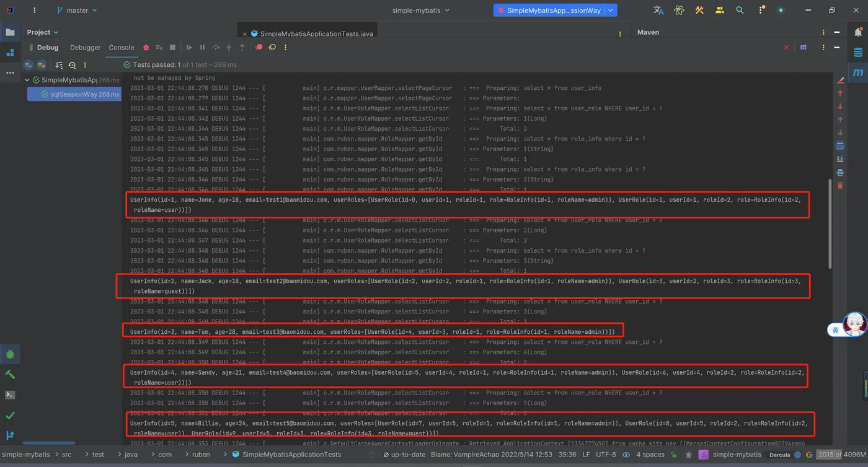Toggle Show Ignored tests filter
Image resolution: width=868 pixels, height=467 pixels.
point(42,64)
